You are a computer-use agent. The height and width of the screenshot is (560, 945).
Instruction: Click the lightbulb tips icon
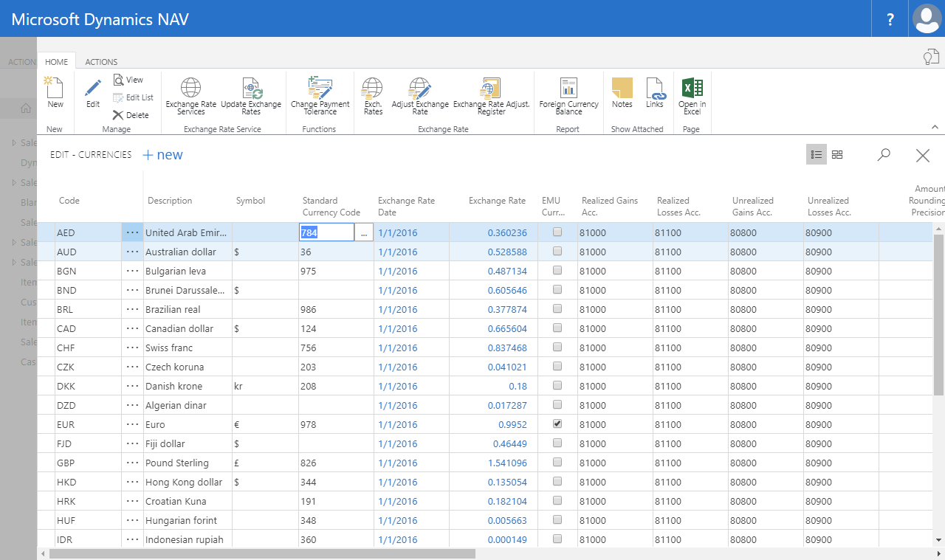931,57
